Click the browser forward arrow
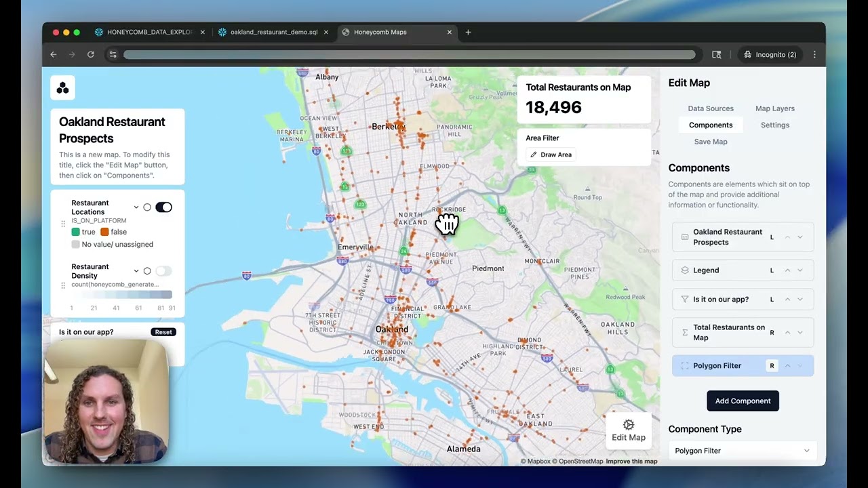868x488 pixels. [x=72, y=54]
